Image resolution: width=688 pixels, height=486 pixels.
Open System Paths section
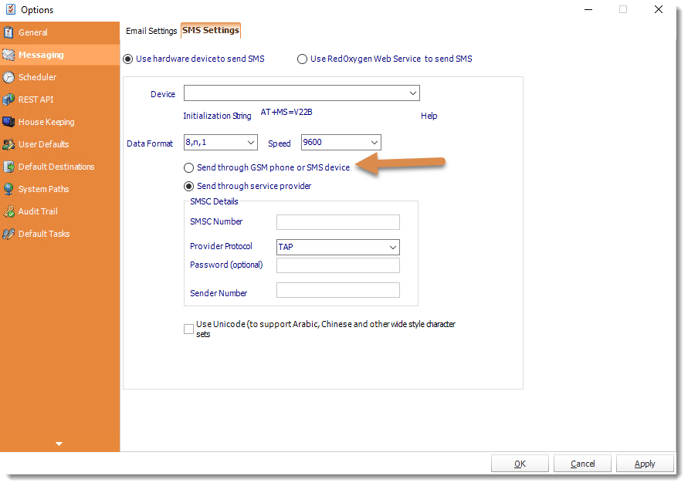(x=60, y=189)
